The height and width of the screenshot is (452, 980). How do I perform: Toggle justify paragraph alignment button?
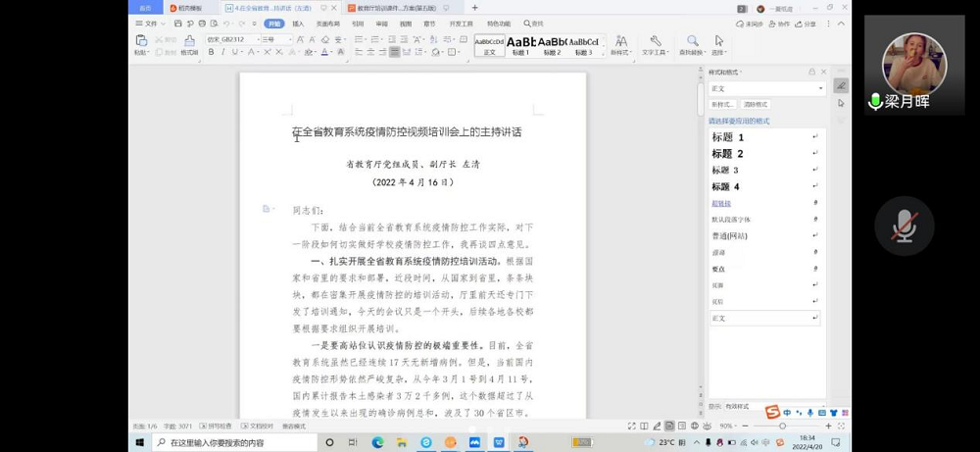tap(394, 52)
